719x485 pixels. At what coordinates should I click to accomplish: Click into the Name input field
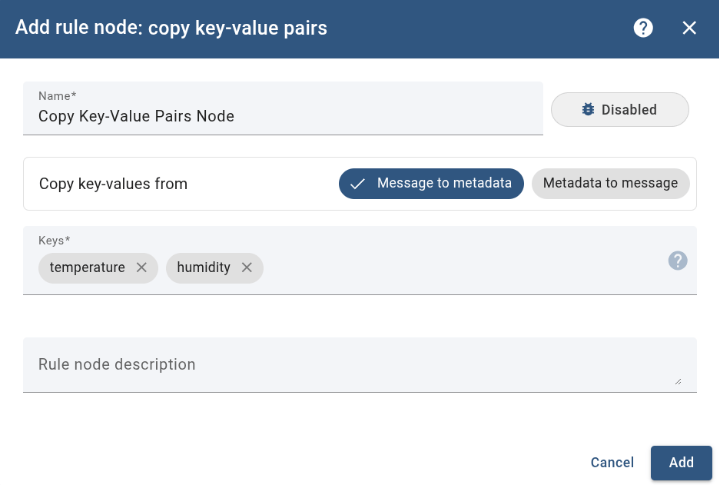pyautogui.click(x=285, y=116)
